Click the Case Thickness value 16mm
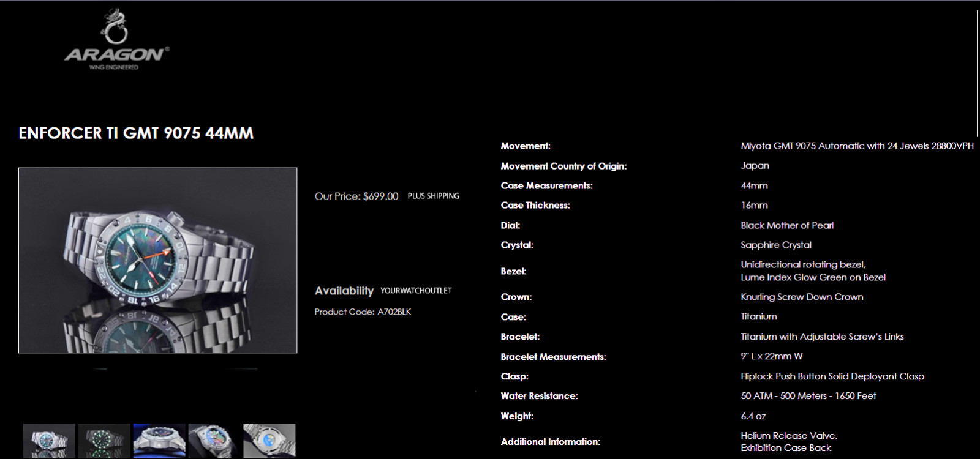The image size is (980, 459). 754,206
